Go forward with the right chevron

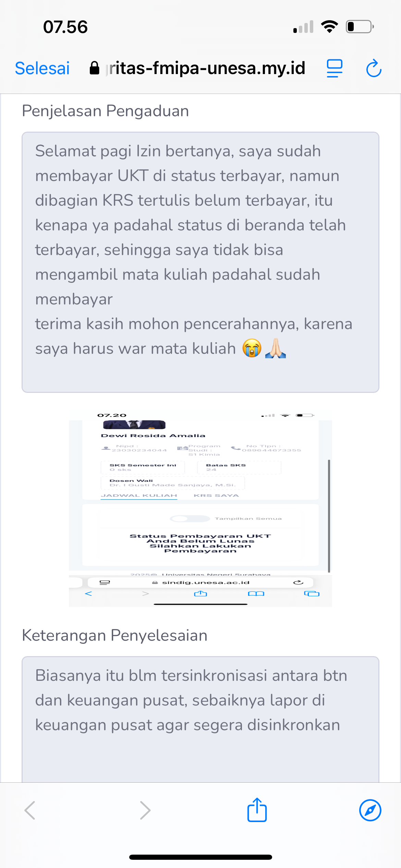click(145, 810)
